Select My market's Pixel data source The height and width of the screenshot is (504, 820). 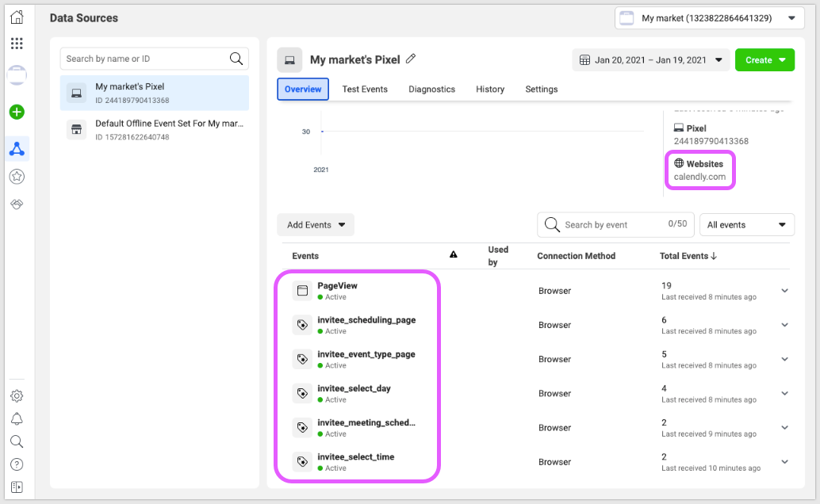tap(155, 93)
